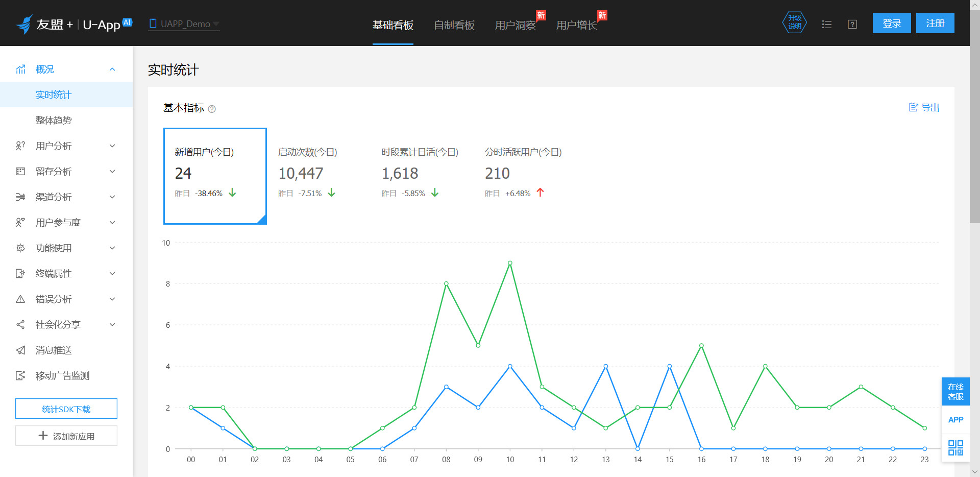Select 实时统计 in the sidebar
Image resolution: width=980 pixels, height=477 pixels.
66,94
